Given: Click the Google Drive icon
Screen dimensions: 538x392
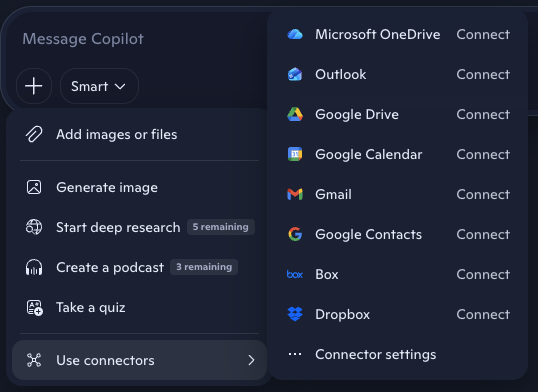Looking at the screenshot, I should 295,114.
